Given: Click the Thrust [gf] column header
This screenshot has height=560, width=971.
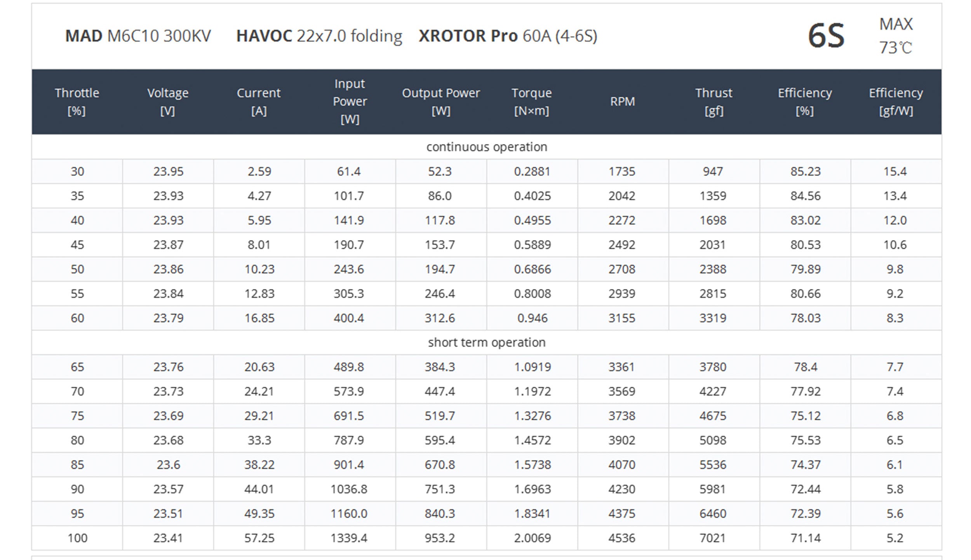Looking at the screenshot, I should coord(713,102).
